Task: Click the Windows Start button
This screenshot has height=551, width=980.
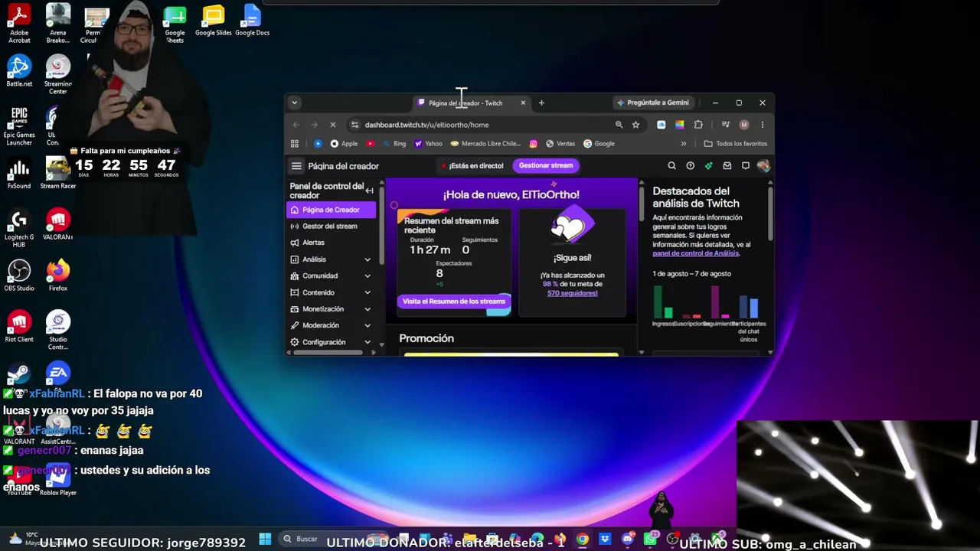Action: click(x=265, y=539)
